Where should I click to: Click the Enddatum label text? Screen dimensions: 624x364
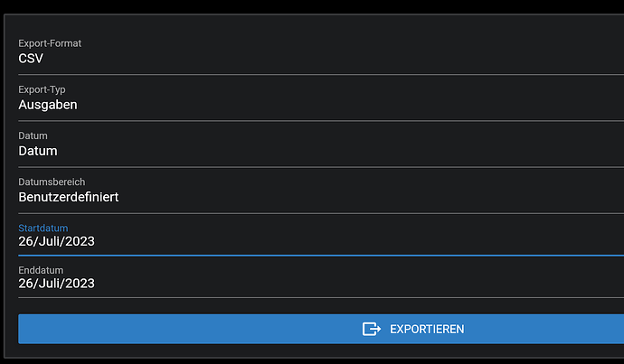pos(41,270)
